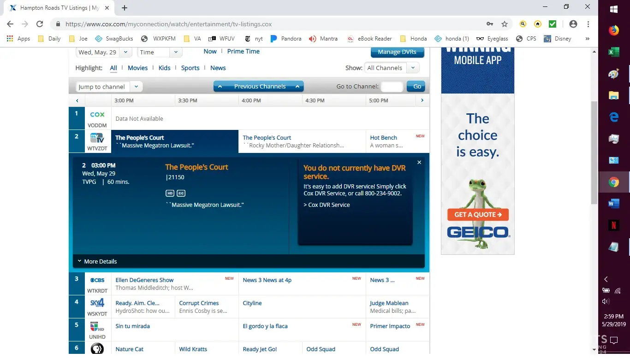This screenshot has height=364, width=630.
Task: Click the Manage DVRs button
Action: click(x=397, y=52)
